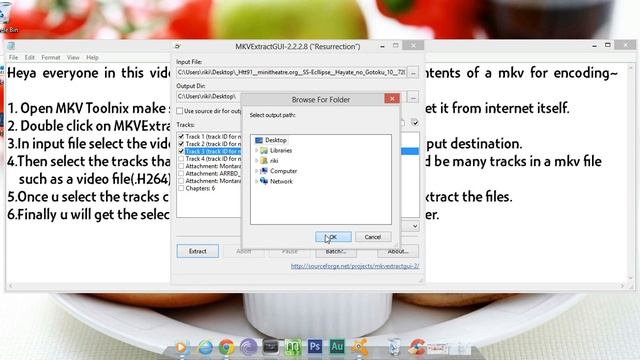This screenshot has width=640, height=360.
Task: Enable Use source dir for output
Action: pyautogui.click(x=180, y=111)
